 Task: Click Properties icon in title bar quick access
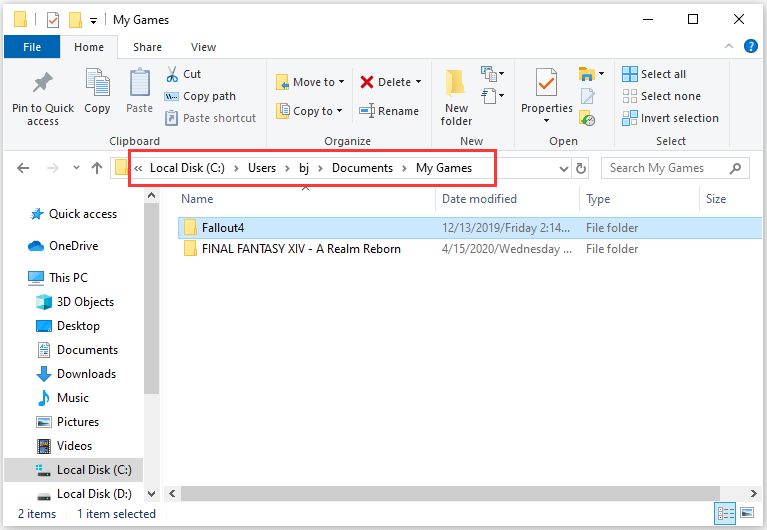tap(53, 20)
